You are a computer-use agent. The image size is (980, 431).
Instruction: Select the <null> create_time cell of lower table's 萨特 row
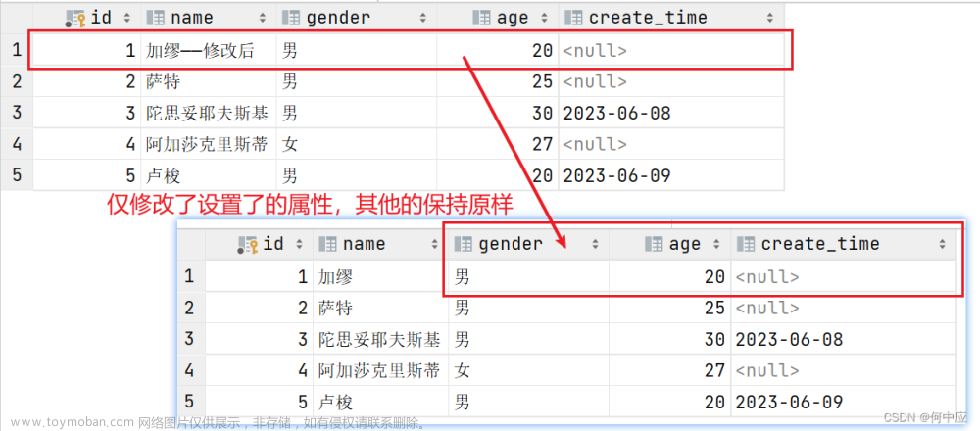[x=843, y=308]
